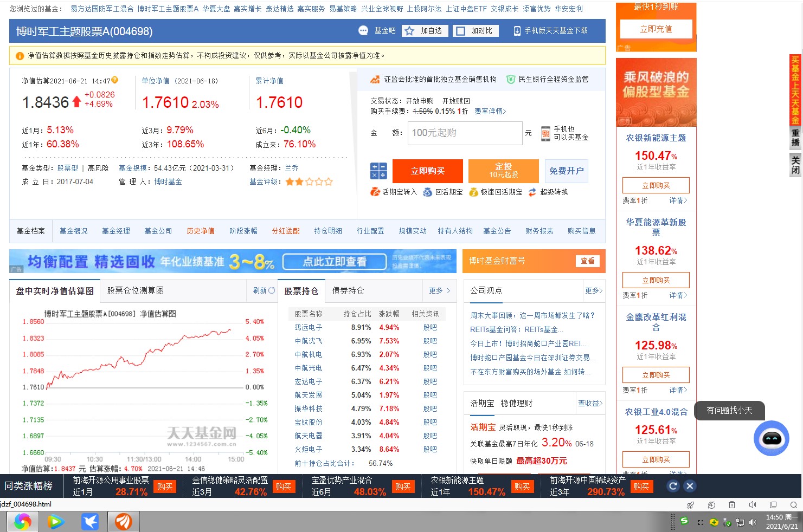Screen dimensions: 803x532
Task: Click the 乘风破浪的偏股型基金 ad banner
Action: tap(656, 92)
